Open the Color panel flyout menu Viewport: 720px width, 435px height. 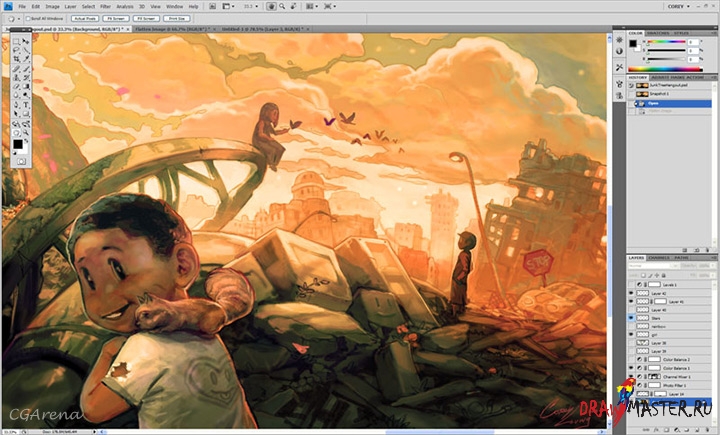[713, 33]
